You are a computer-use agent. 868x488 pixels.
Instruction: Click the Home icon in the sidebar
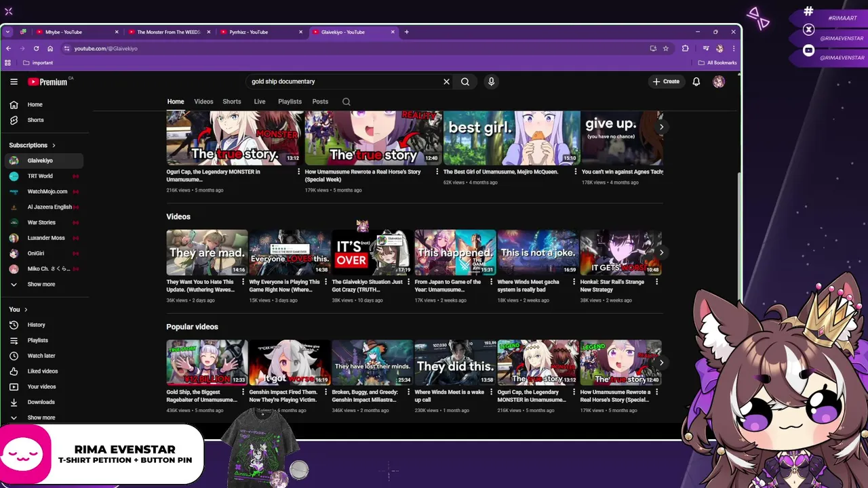pyautogui.click(x=14, y=104)
